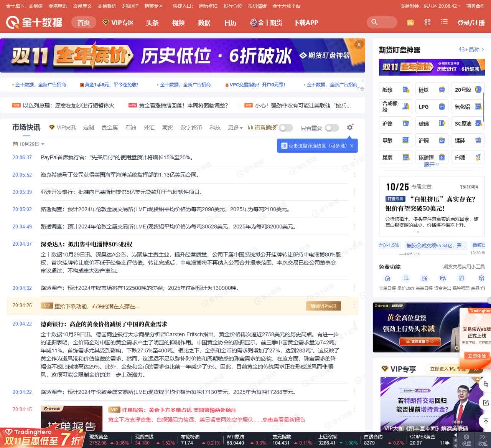
Task: Open the 纸浆 futures tile
Action: (395, 90)
